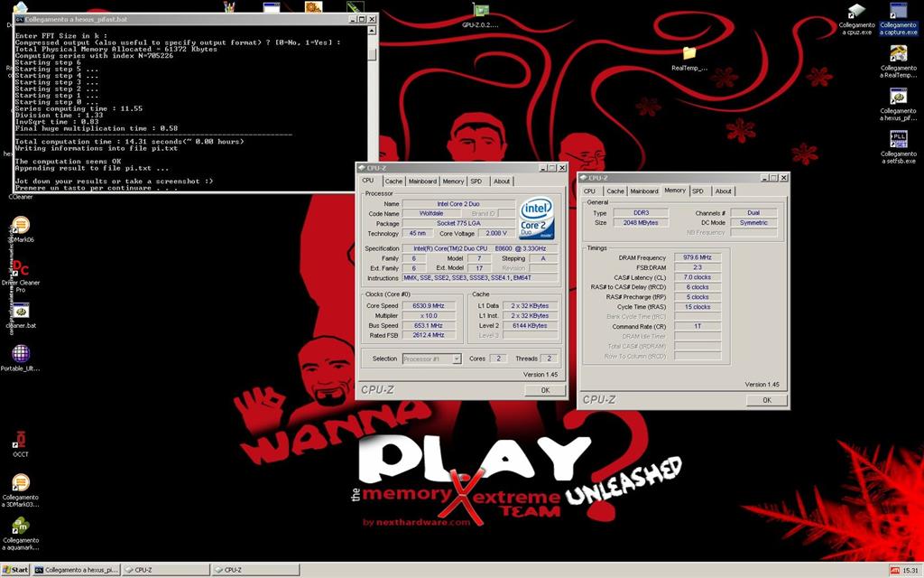Click the command prompt title bar icon
This screenshot has height=578, width=924.
click(x=20, y=20)
